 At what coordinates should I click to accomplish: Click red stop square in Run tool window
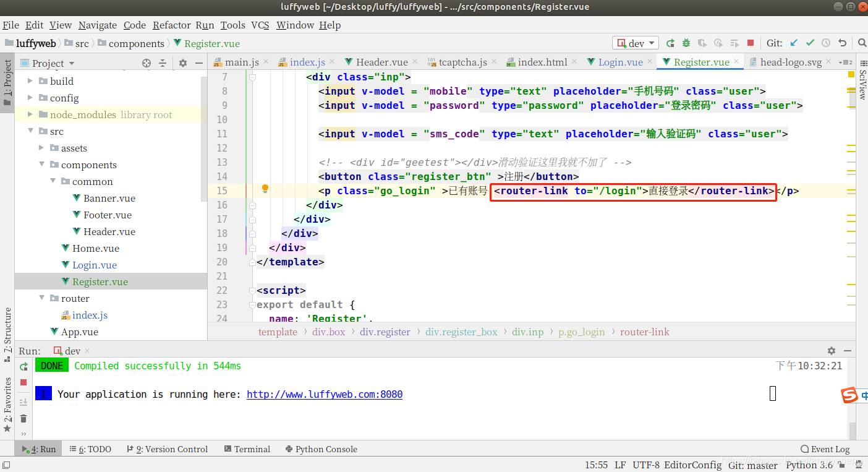point(23,383)
